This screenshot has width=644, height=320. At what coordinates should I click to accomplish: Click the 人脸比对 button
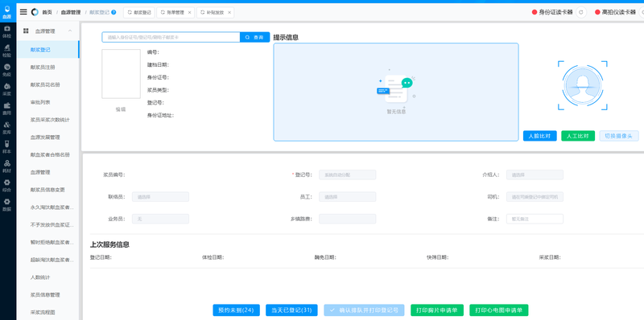(539, 136)
